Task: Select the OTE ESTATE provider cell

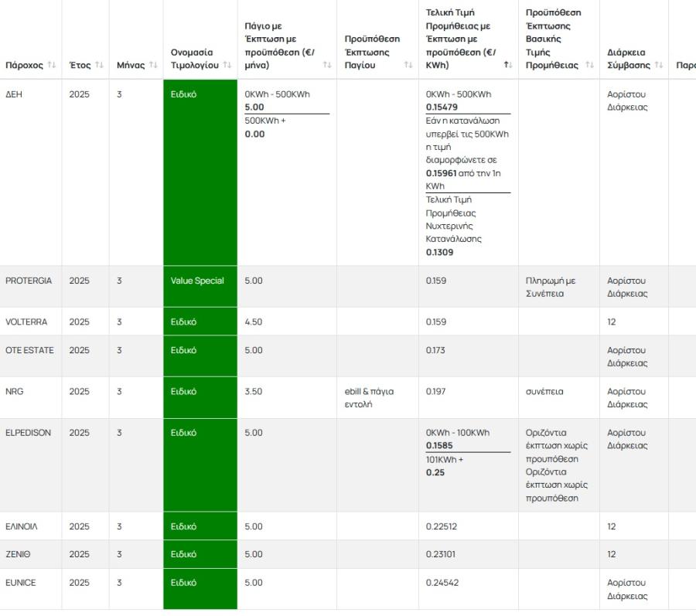Action: [x=31, y=356]
